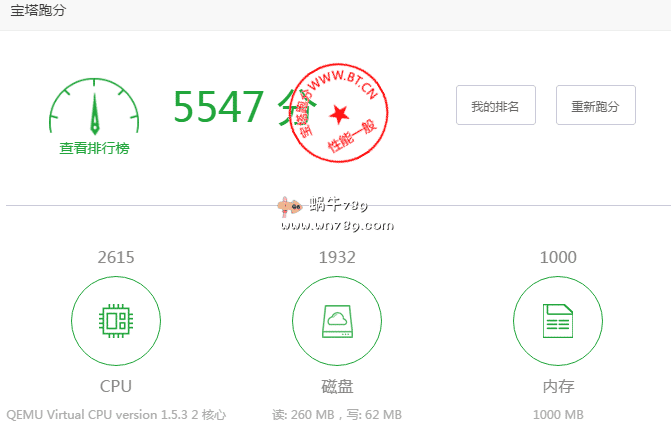Click the QEMU Virtual CPU version text
This screenshot has height=429, width=671.
[116, 414]
